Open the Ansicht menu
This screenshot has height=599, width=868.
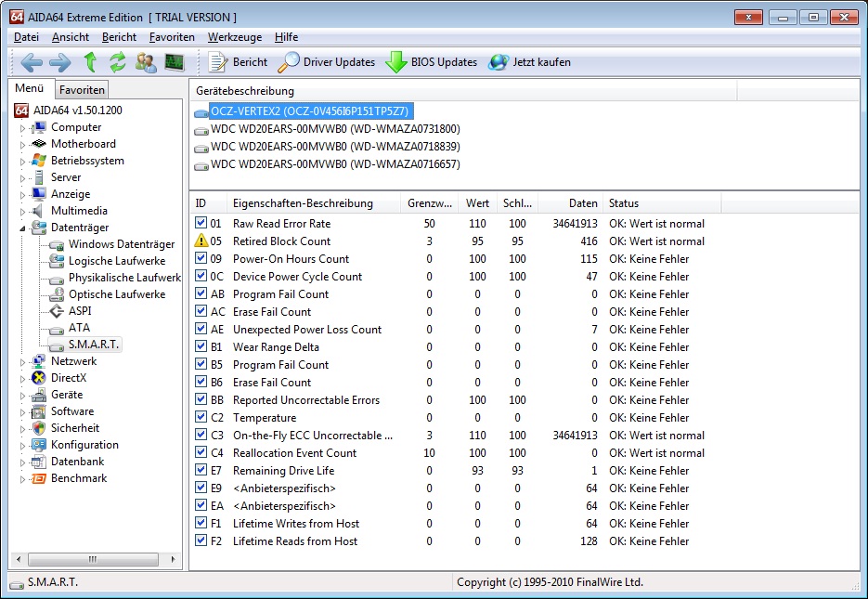(x=71, y=37)
